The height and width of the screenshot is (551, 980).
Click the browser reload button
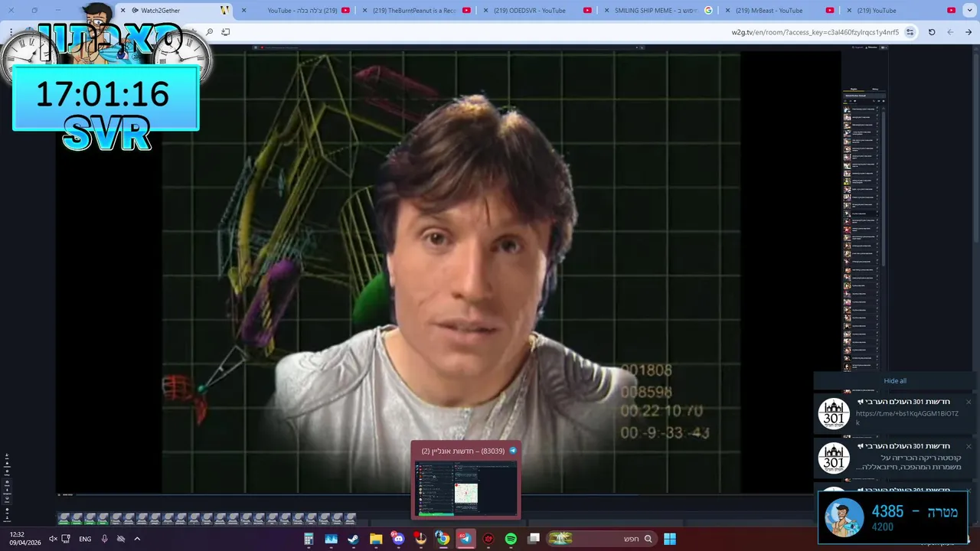pyautogui.click(x=932, y=32)
